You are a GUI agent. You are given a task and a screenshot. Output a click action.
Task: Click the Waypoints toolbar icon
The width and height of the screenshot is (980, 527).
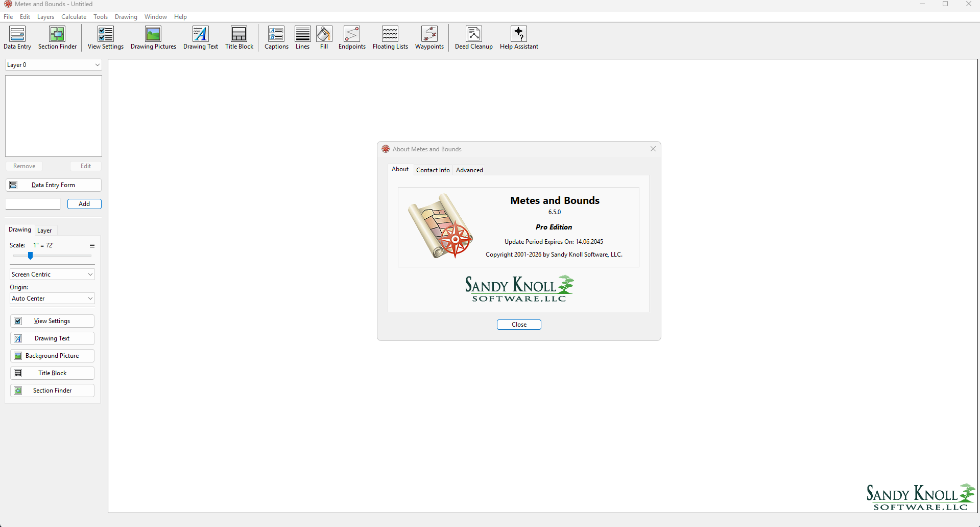pos(429,38)
